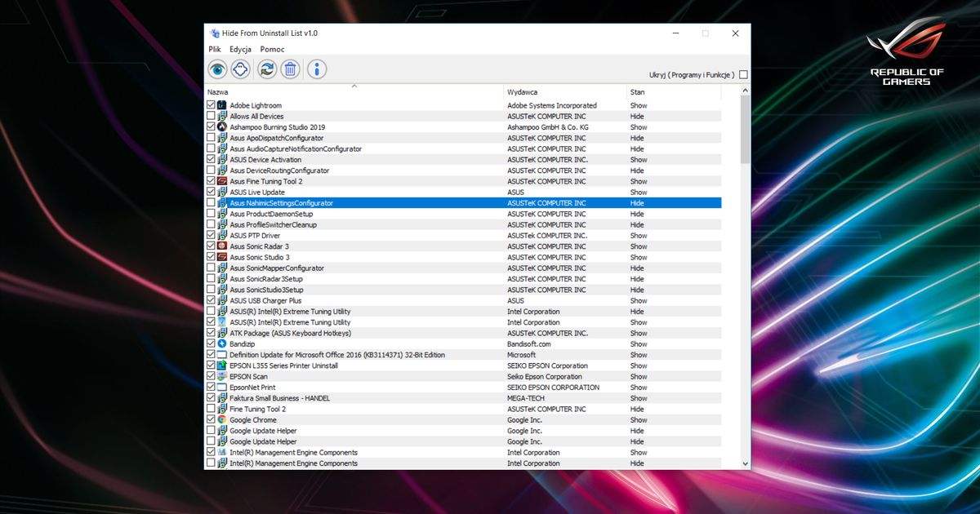
Task: Check the Asus ApoDispatchConfigurator checkbox
Action: click(212, 138)
